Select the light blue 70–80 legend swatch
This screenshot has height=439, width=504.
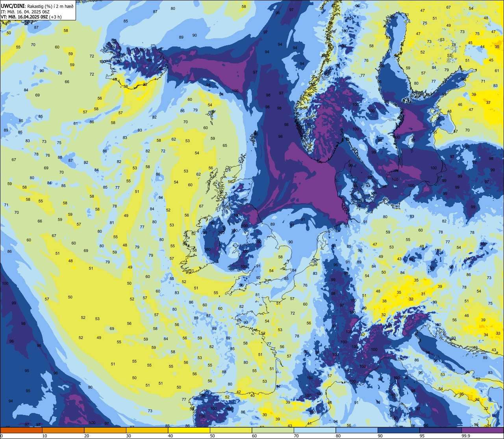coord(315,430)
